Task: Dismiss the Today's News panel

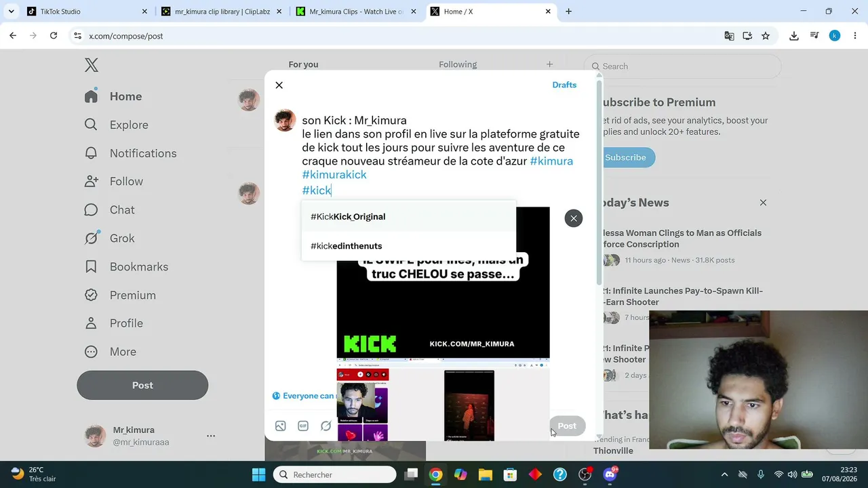Action: pyautogui.click(x=763, y=203)
